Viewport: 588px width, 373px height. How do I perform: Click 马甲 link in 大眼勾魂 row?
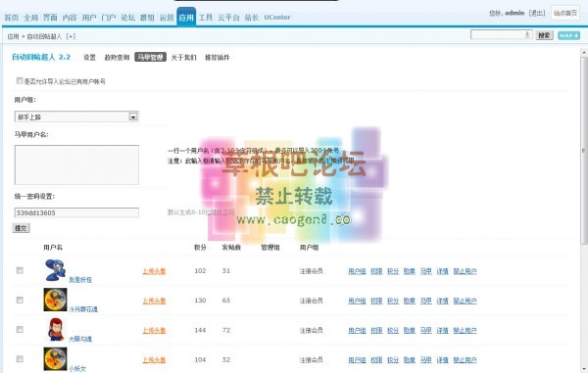(426, 330)
